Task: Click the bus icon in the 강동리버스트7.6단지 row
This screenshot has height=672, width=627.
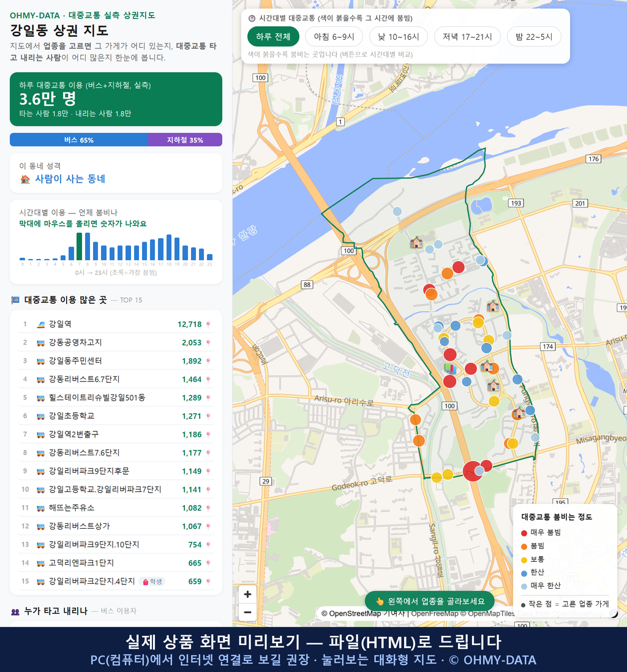Action: [x=41, y=453]
